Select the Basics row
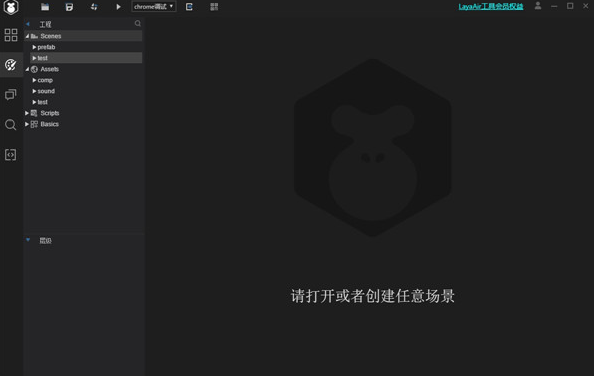594x376 pixels. tap(49, 124)
